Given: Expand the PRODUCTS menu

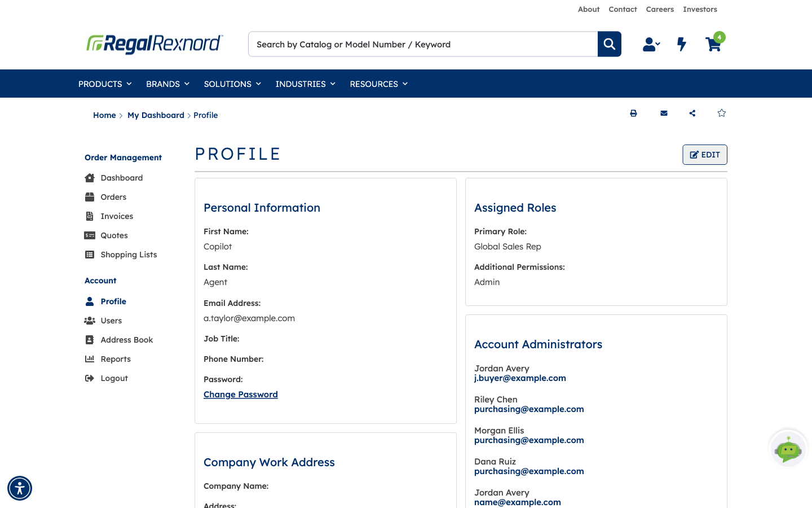Looking at the screenshot, I should tap(105, 84).
